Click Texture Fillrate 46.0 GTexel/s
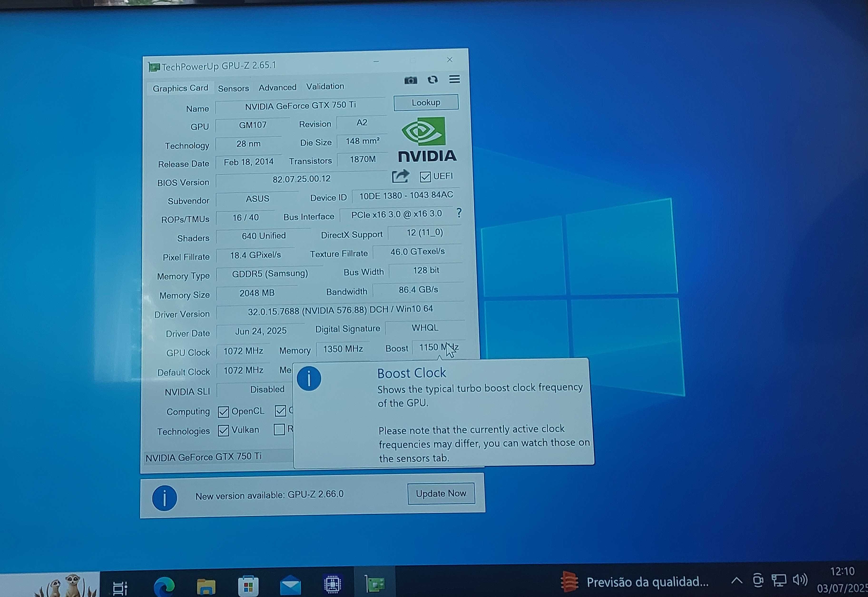Screen dimensions: 868x597 pyautogui.click(x=418, y=252)
